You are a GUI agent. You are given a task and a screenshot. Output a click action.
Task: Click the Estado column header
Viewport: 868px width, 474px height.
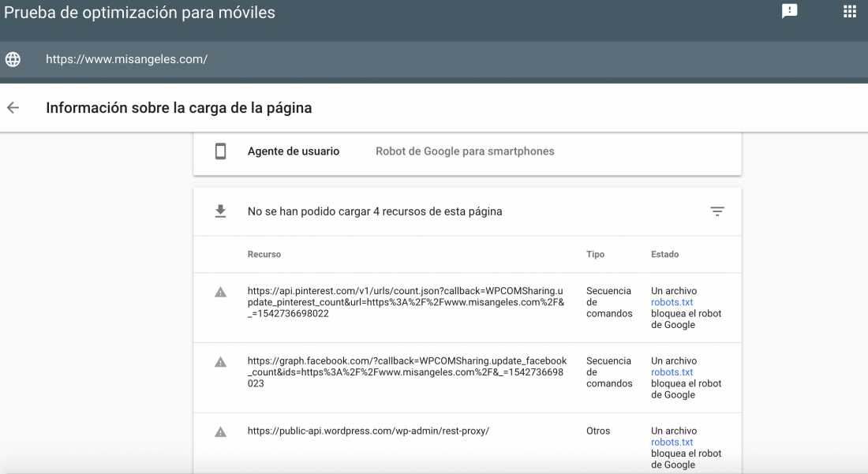click(664, 255)
